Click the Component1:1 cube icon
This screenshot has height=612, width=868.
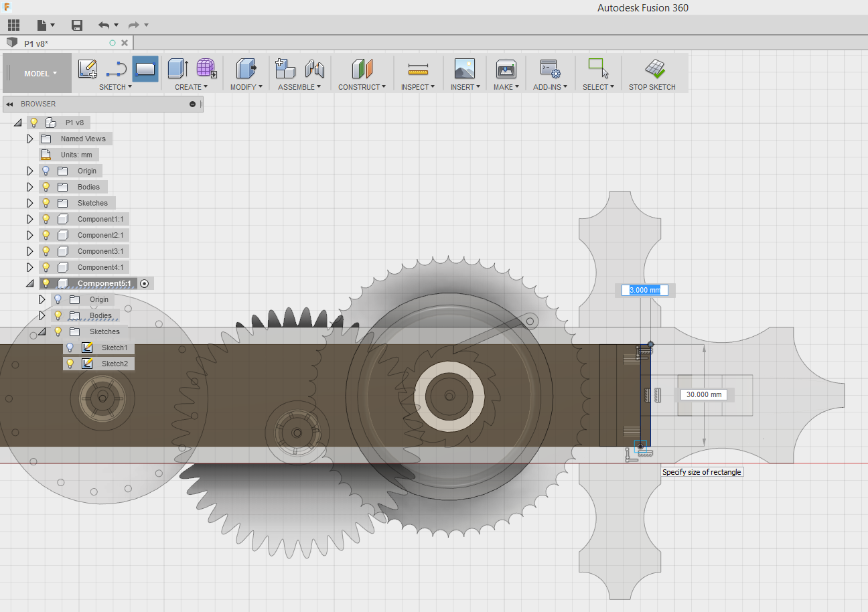pos(63,219)
